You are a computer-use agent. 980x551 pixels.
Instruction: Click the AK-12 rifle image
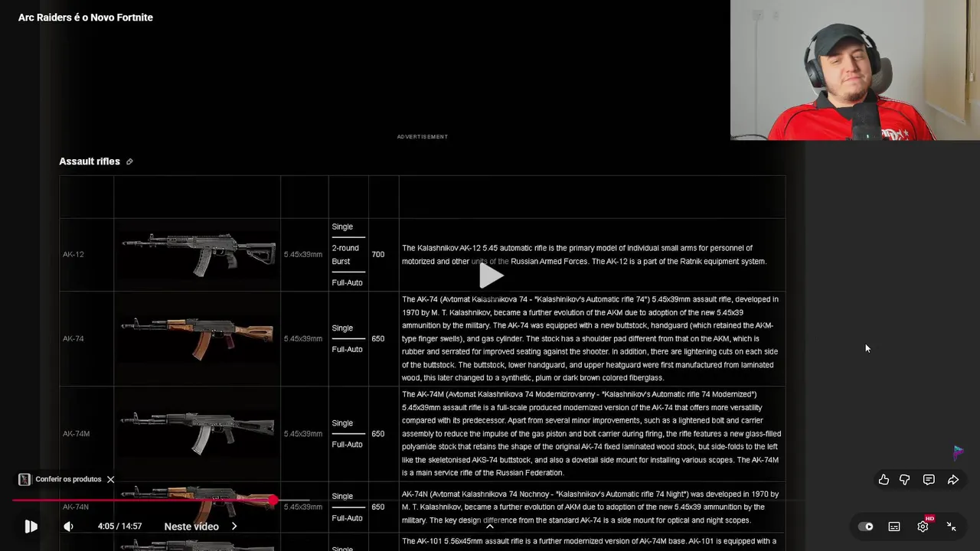198,254
